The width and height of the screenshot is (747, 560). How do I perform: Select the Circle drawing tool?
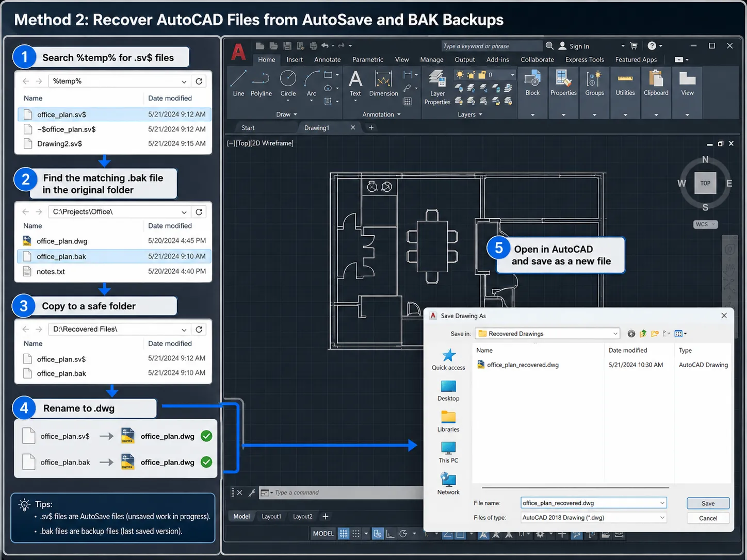click(288, 84)
